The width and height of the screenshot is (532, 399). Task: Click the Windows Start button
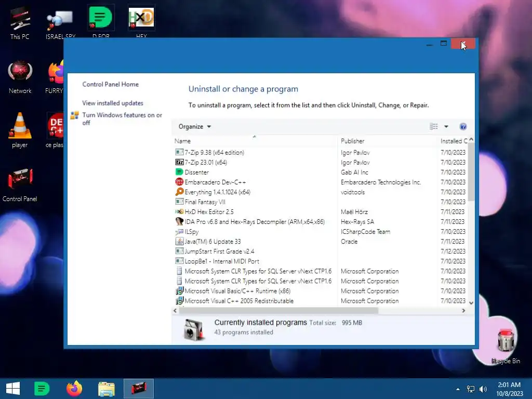13,389
